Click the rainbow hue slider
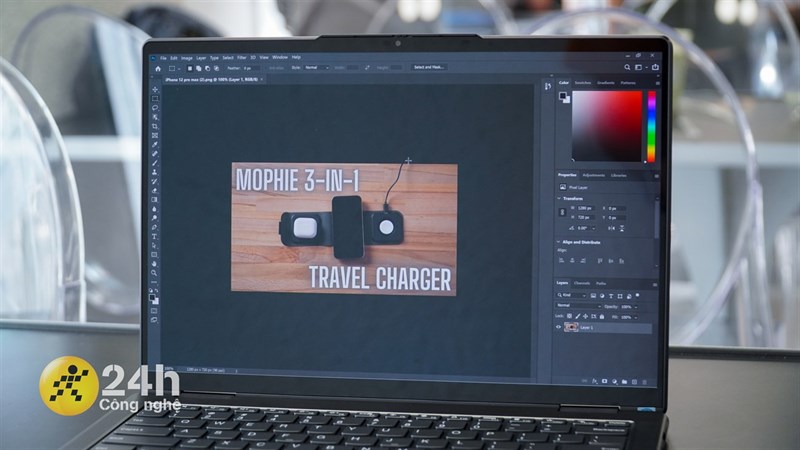This screenshot has width=800, height=450. tap(652, 127)
